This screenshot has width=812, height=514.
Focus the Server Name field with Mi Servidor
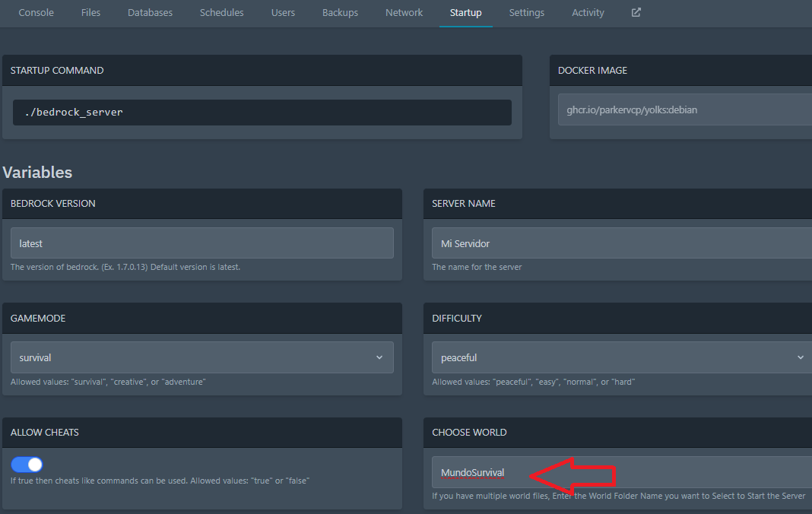[x=620, y=243]
